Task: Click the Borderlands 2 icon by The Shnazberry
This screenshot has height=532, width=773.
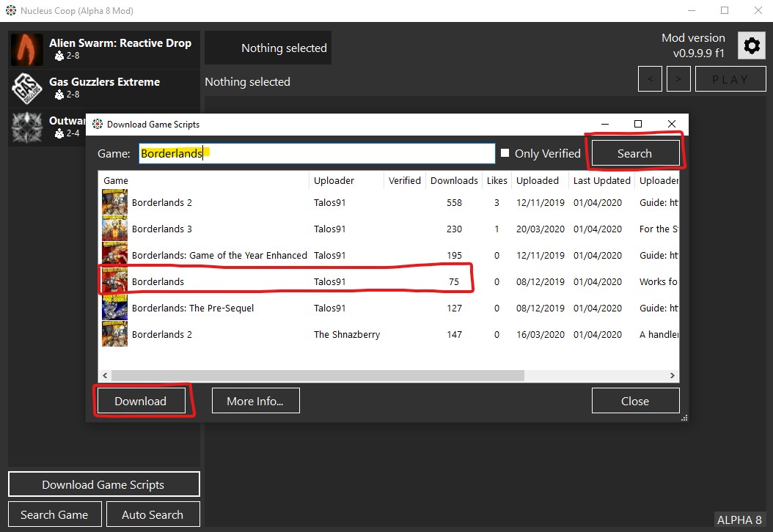Action: coord(115,334)
